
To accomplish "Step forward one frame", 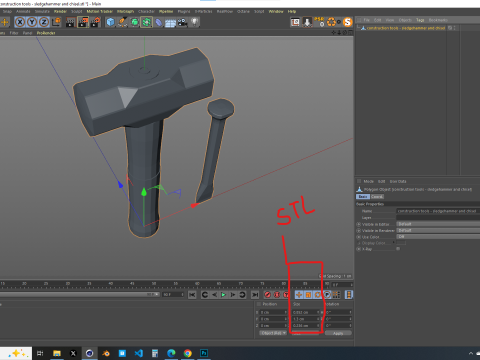I will tap(233, 295).
